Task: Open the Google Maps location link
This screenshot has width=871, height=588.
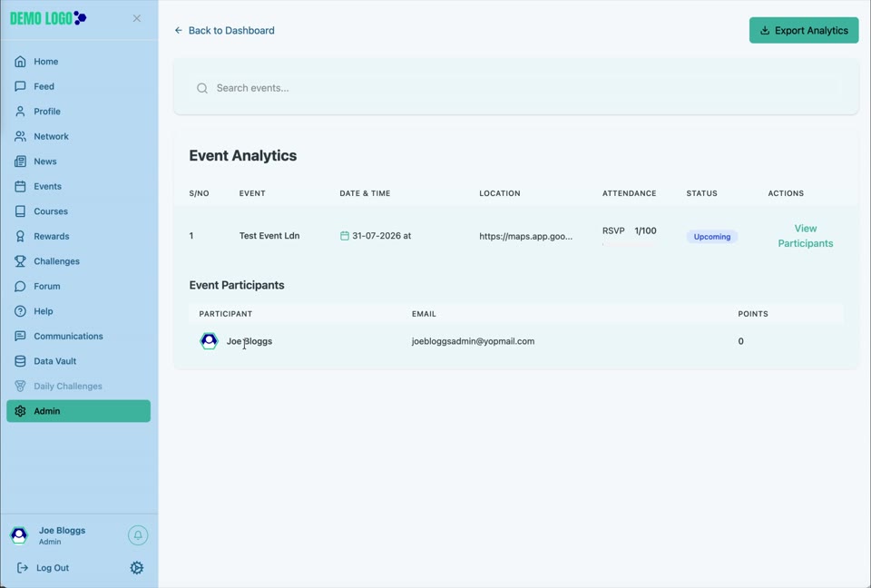Action: click(525, 236)
